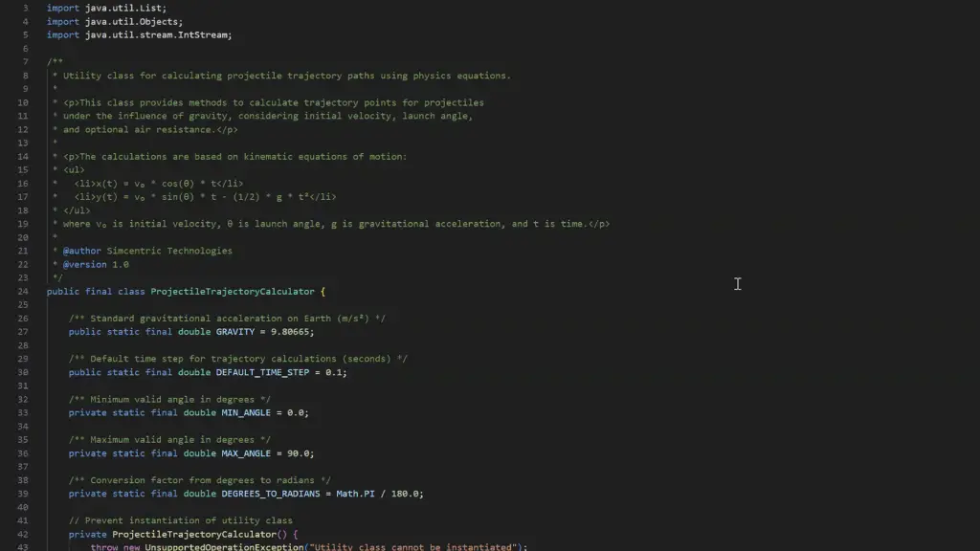Viewport: 980px width, 551px height.
Task: Click line number 39 in the gutter
Action: pyautogui.click(x=23, y=495)
